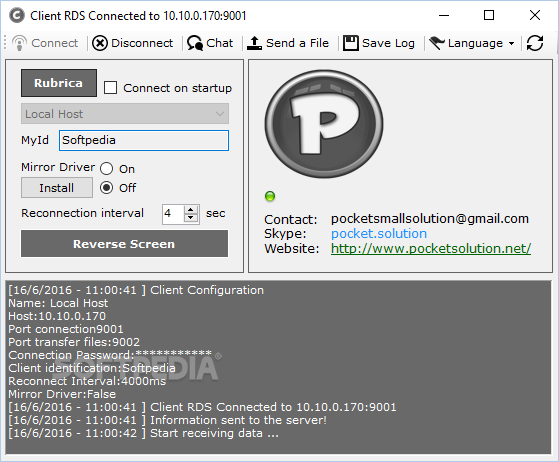Click Send a File in toolbar
The image size is (559, 462).
coord(288,43)
